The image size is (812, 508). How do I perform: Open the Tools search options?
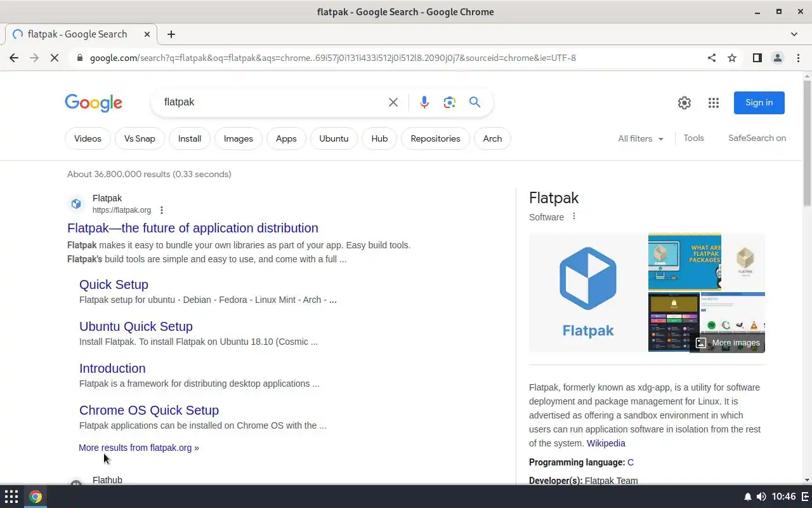pyautogui.click(x=694, y=138)
